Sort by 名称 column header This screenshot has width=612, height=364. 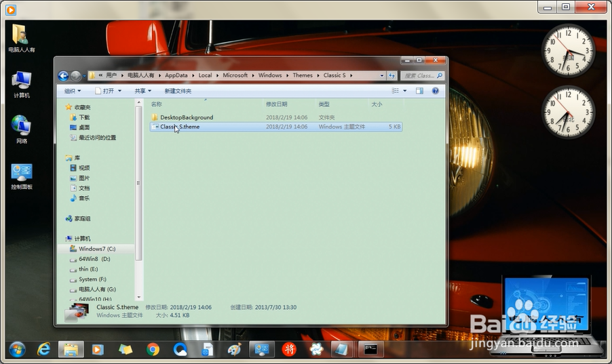157,104
